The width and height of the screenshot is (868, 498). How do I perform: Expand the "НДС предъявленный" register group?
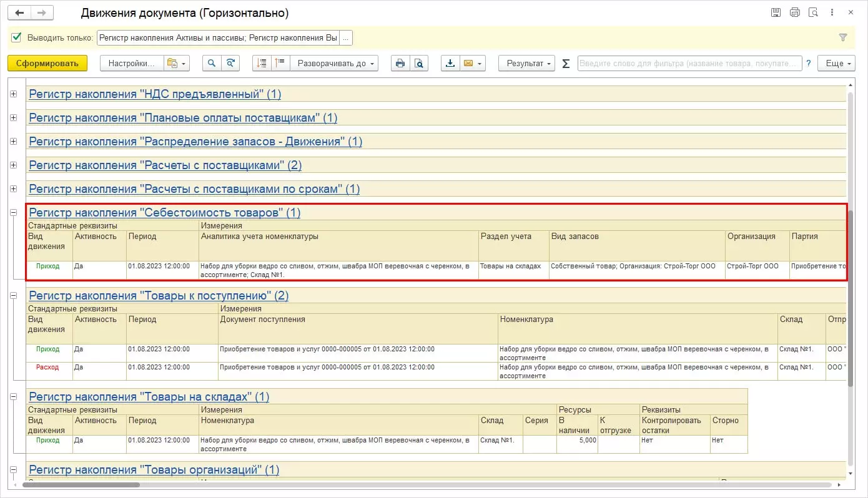(13, 94)
